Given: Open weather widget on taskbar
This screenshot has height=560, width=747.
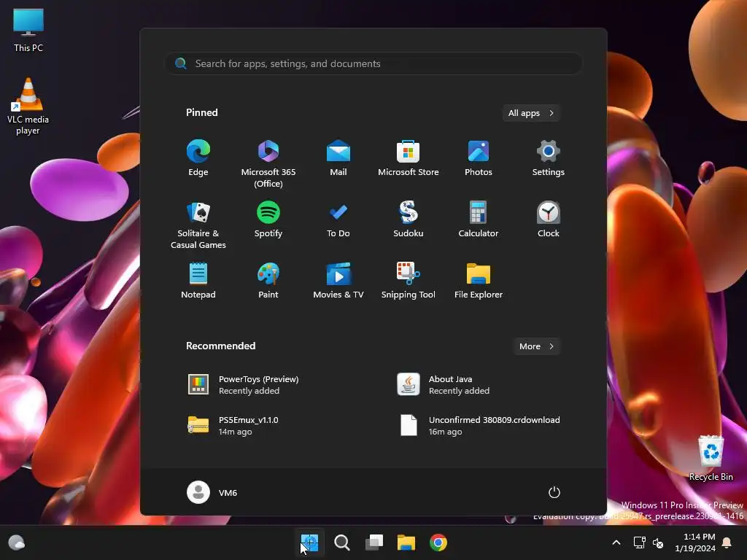Looking at the screenshot, I should [17, 542].
